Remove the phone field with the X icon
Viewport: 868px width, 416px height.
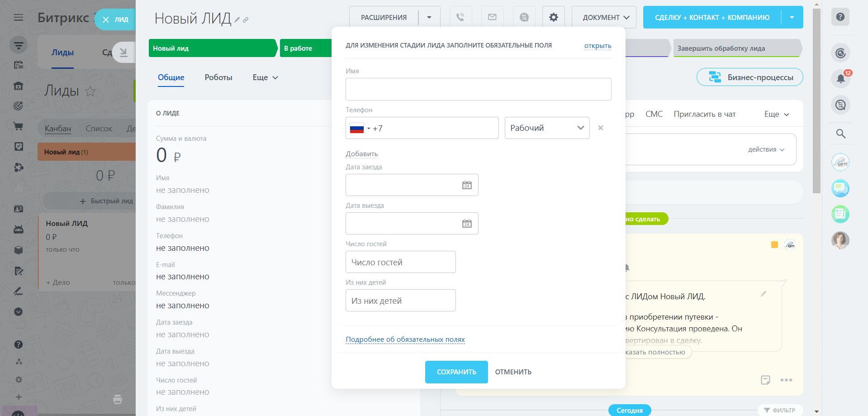(x=601, y=128)
